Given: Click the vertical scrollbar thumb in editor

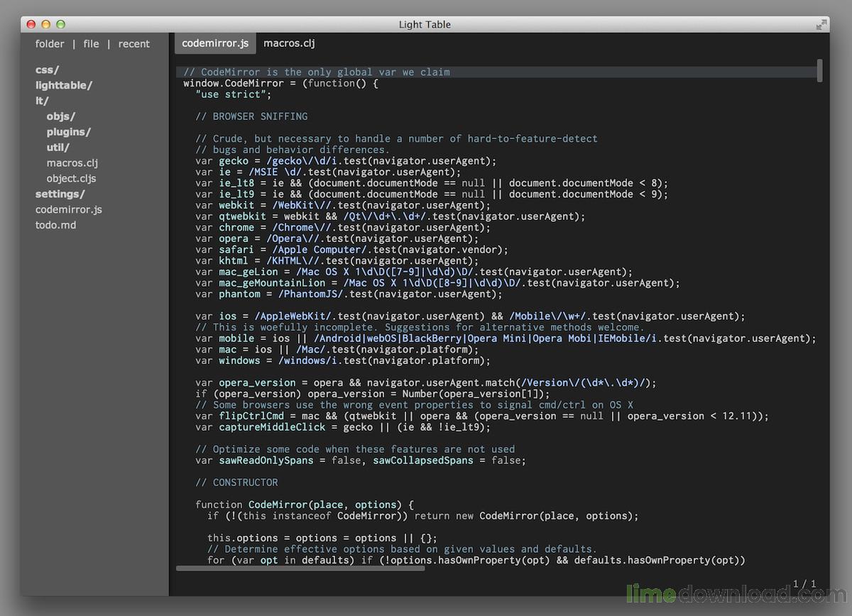Looking at the screenshot, I should [819, 70].
